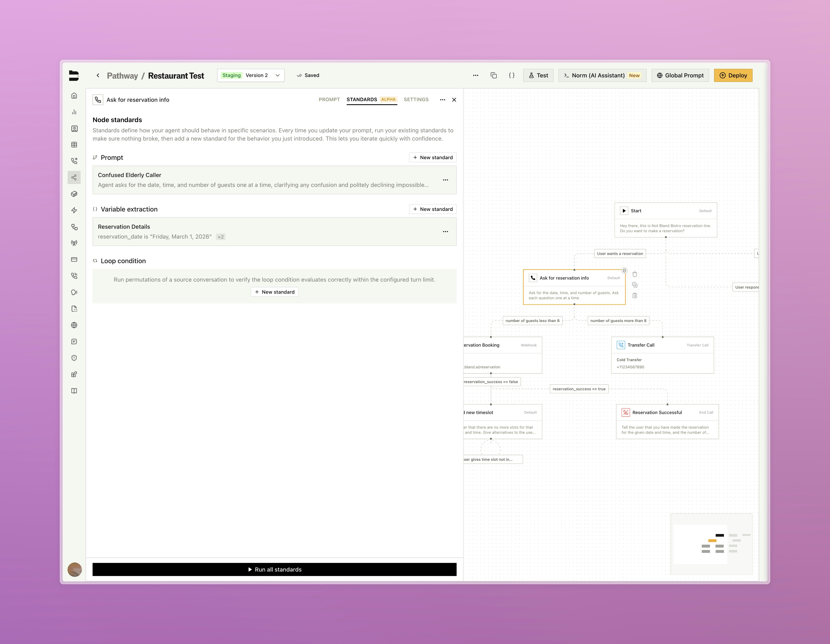Image resolution: width=830 pixels, height=644 pixels.
Task: Click the Run all standards button
Action: (x=274, y=569)
